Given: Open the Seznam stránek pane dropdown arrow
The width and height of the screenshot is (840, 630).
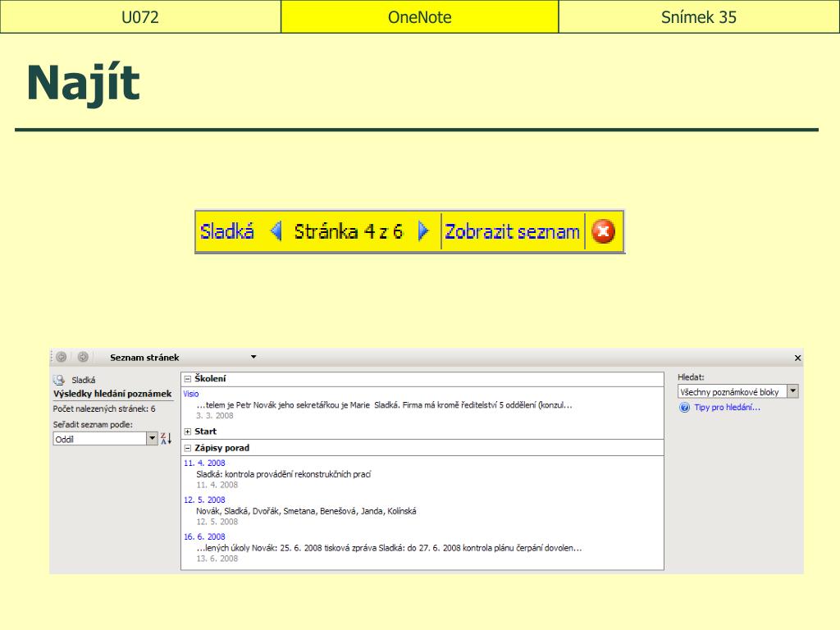Looking at the screenshot, I should click(253, 357).
